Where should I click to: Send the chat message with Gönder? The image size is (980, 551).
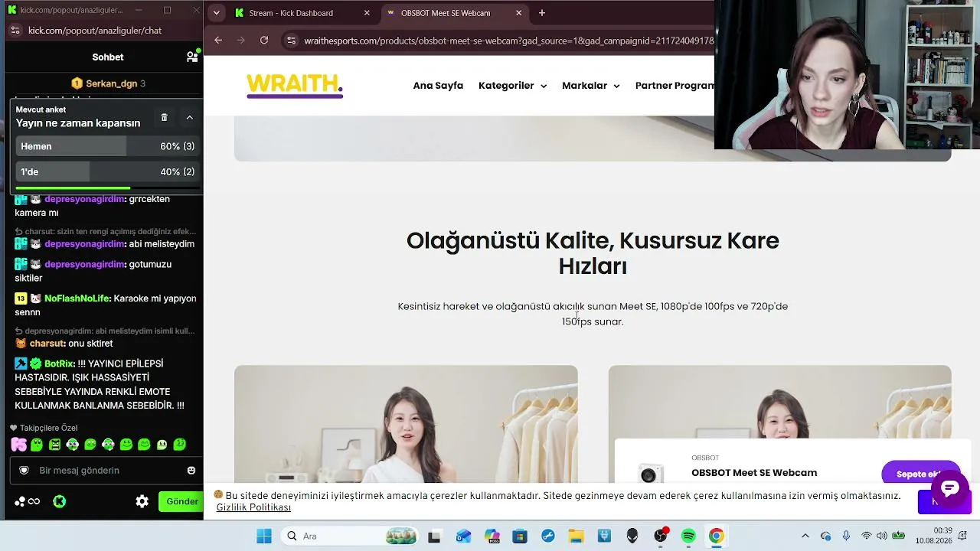coord(182,501)
